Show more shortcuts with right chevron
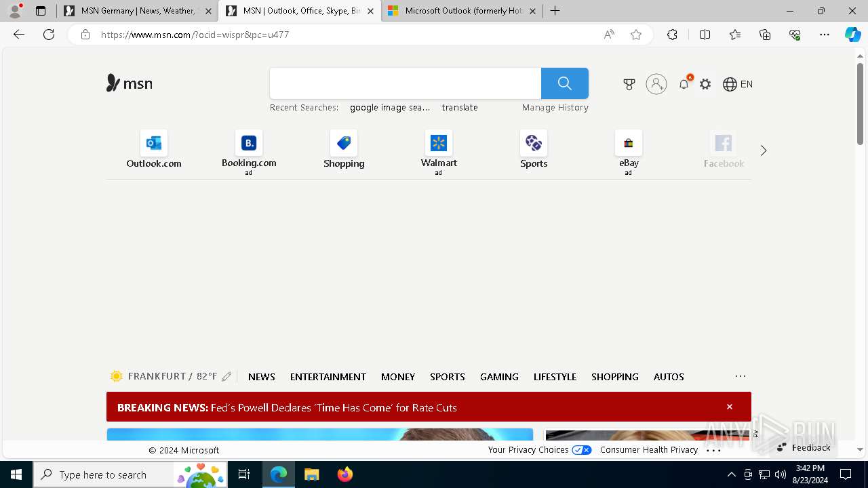The height and width of the screenshot is (488, 868). click(x=764, y=150)
